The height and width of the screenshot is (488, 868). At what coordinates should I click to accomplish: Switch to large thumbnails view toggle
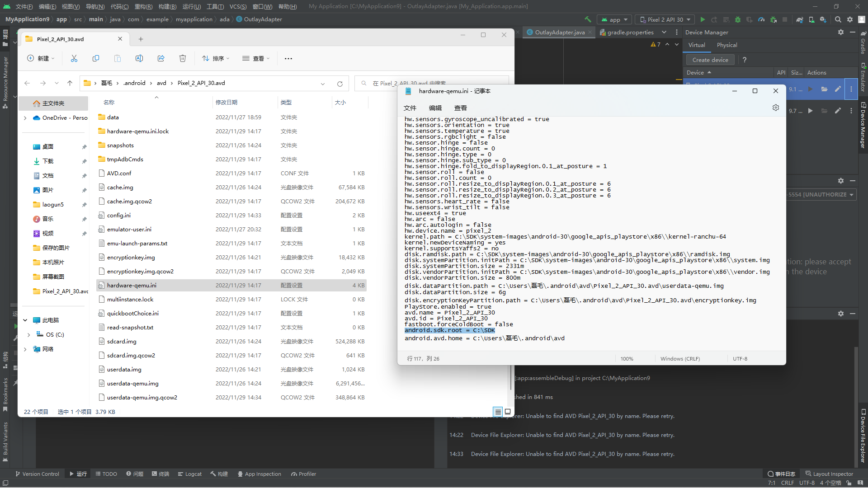pyautogui.click(x=508, y=412)
